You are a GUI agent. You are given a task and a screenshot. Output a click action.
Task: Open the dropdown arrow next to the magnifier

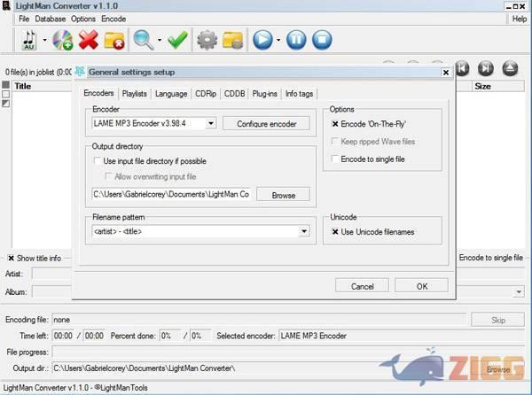(160, 40)
